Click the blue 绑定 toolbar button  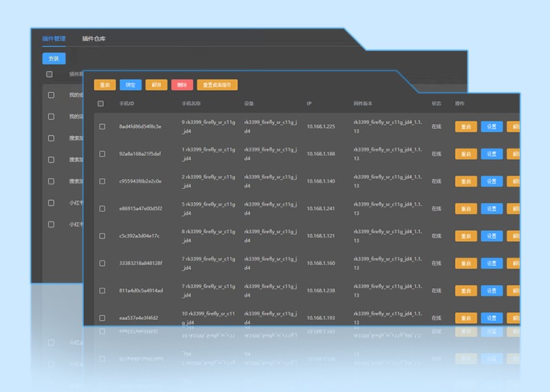[131, 85]
